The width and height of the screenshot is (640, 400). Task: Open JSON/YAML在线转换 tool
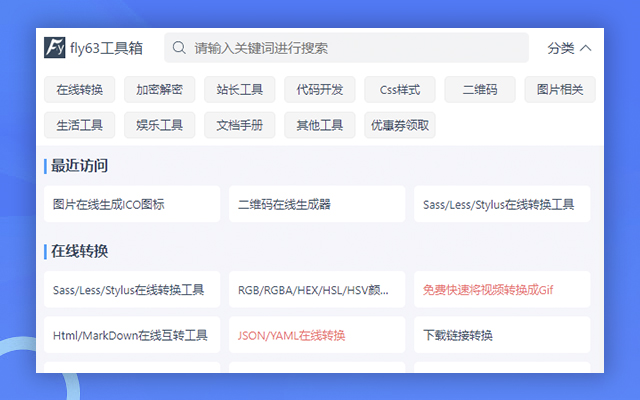coord(317,335)
